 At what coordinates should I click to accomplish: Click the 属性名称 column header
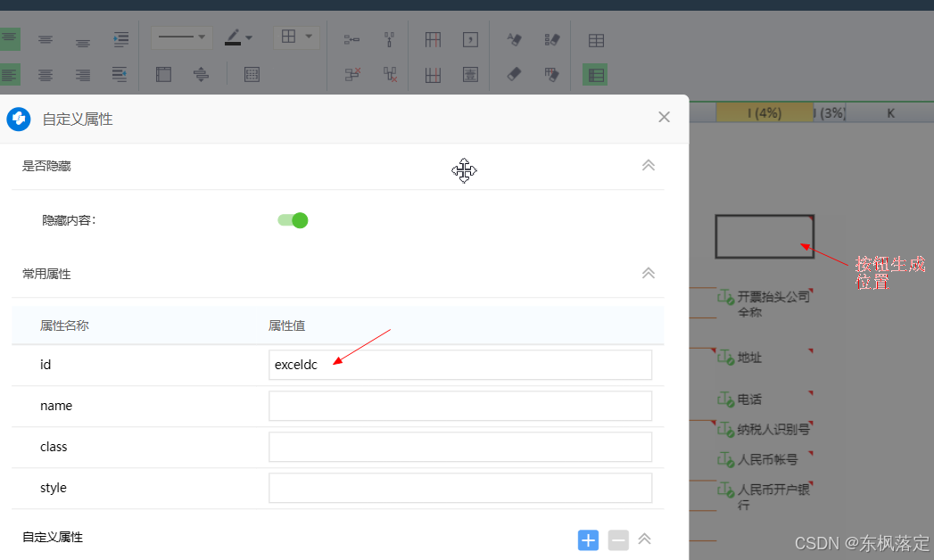[x=64, y=325]
